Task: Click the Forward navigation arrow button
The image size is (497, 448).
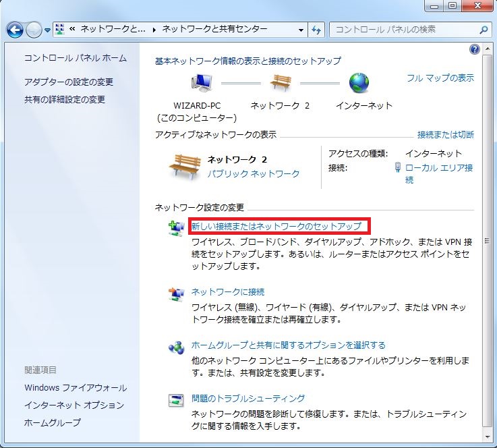Action: click(x=34, y=30)
